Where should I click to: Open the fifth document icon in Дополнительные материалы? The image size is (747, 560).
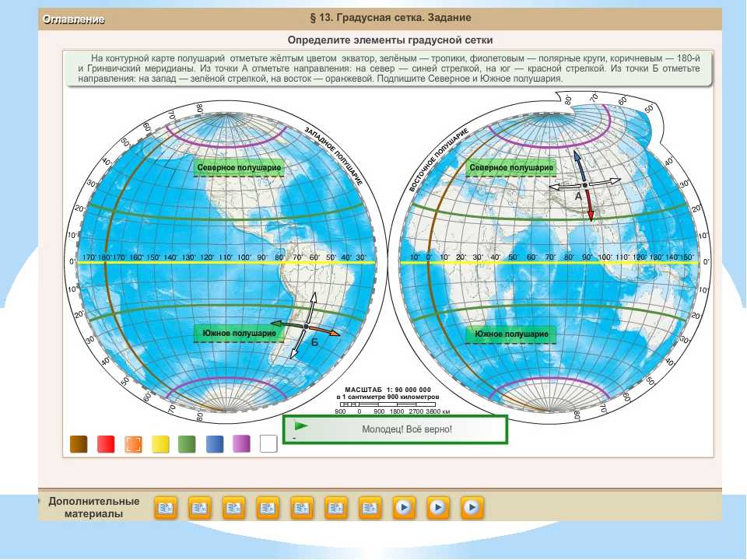(x=302, y=508)
